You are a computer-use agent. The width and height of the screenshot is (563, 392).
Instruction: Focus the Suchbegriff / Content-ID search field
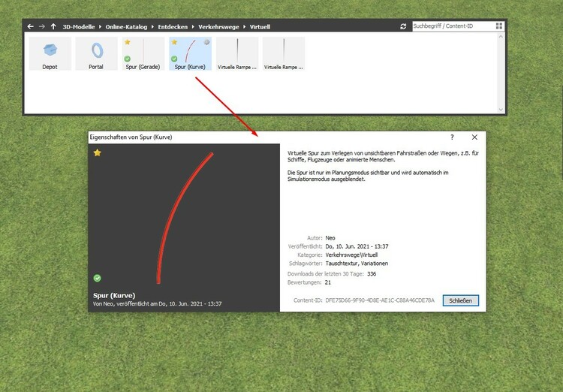pos(453,26)
